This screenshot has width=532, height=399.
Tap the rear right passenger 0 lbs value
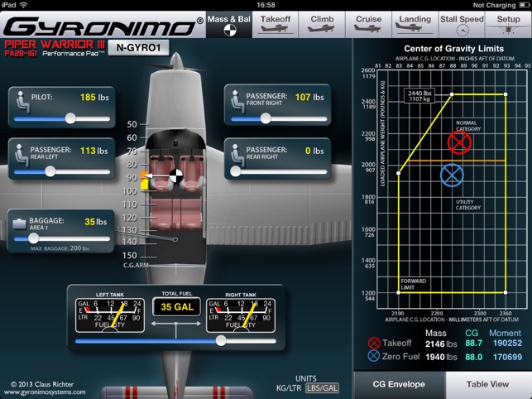314,151
